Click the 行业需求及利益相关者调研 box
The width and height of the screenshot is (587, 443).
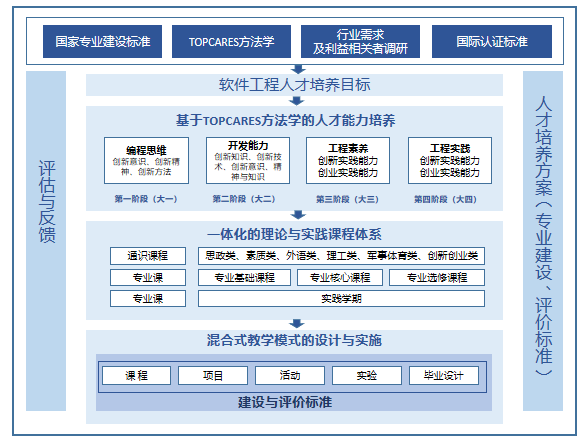pos(360,41)
